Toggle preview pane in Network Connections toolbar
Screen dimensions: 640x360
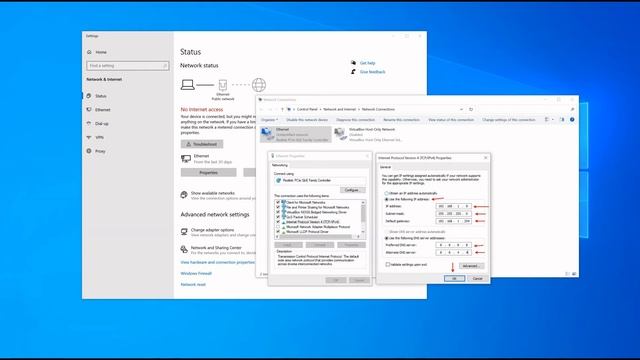(562, 120)
